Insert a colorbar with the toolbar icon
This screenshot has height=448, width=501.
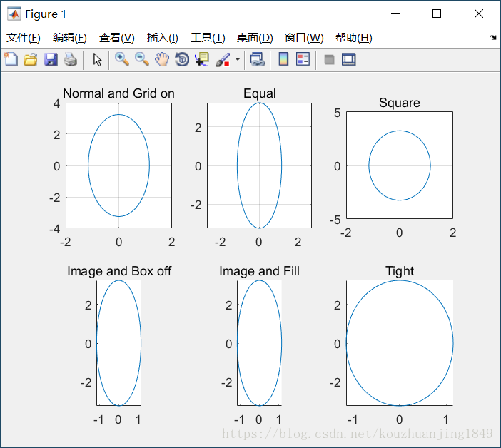tap(283, 59)
